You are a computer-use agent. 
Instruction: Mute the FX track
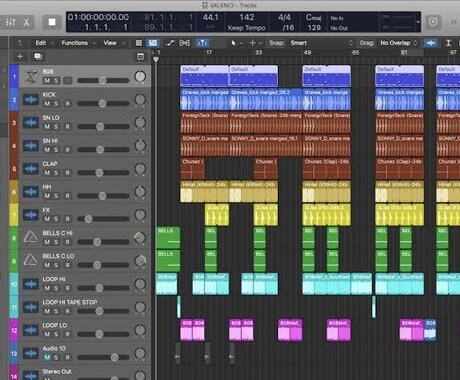coord(47,219)
